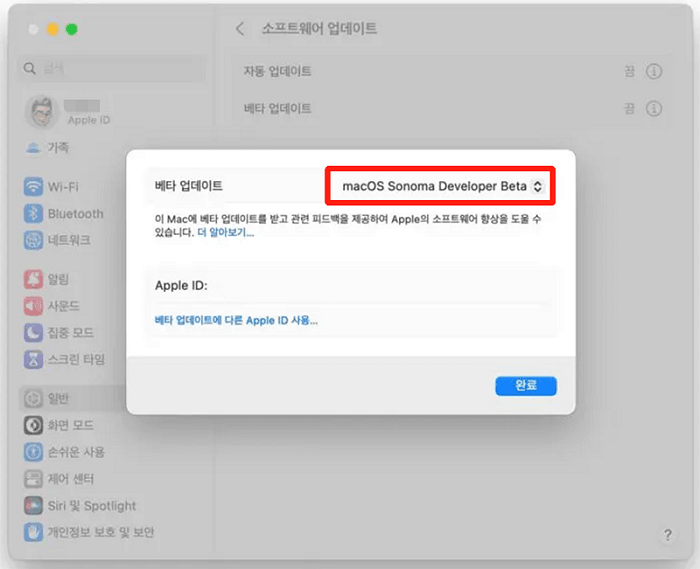Click 베타 업데이트에 다른 Apple ID 사용 link
The width and height of the screenshot is (700, 569).
(236, 320)
